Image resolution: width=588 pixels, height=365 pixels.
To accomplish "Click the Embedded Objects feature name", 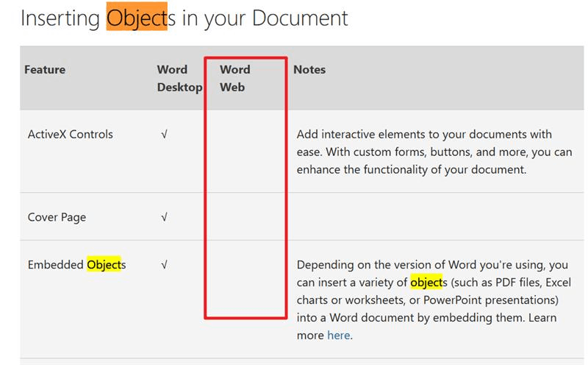I will [x=77, y=265].
